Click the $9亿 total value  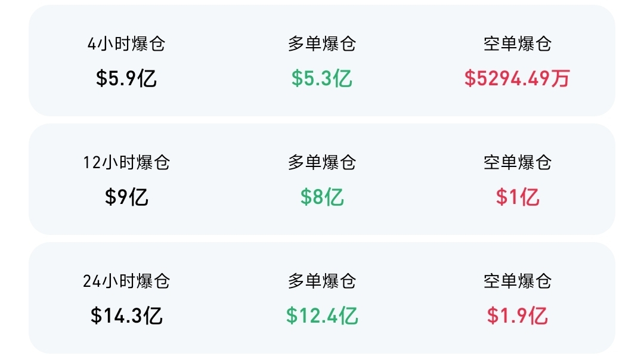(126, 197)
